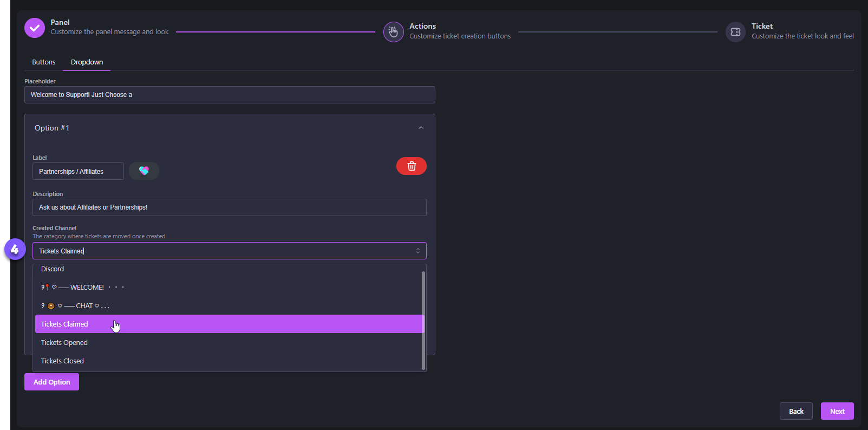Choose Tickets Closed in the dropdown list

point(63,361)
